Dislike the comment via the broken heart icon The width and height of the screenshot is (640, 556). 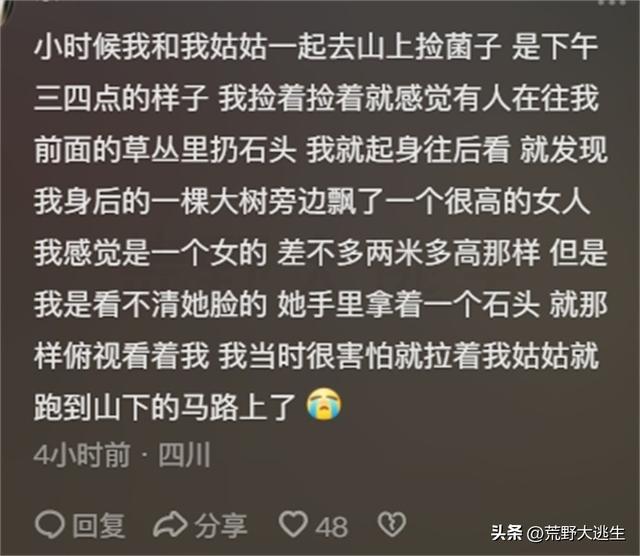[392, 525]
